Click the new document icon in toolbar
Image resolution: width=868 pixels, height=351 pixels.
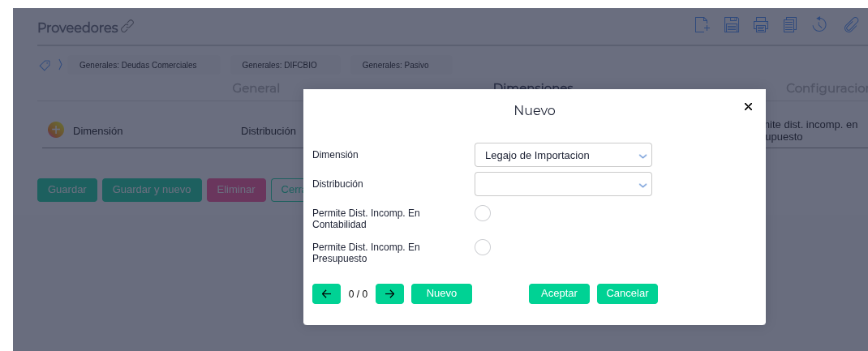pos(703,25)
